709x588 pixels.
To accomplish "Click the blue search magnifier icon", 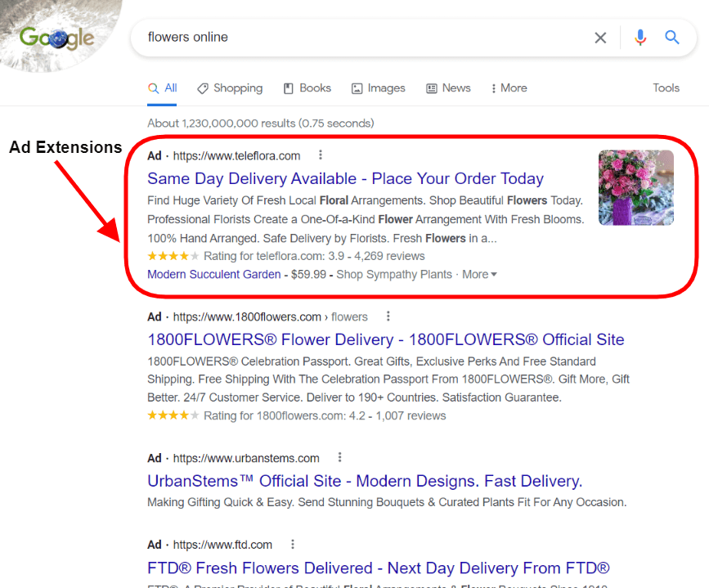I will [672, 37].
